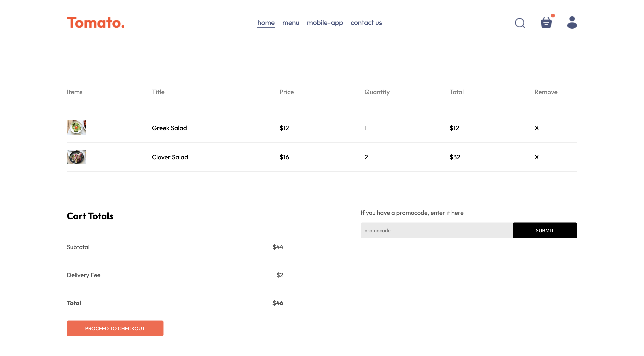Click the Cart Totals heading

tap(90, 216)
